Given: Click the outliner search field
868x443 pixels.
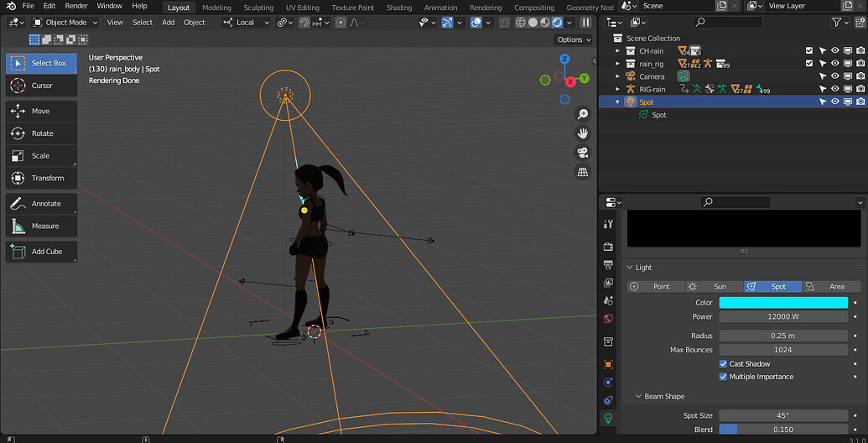Looking at the screenshot, I should coord(728,23).
